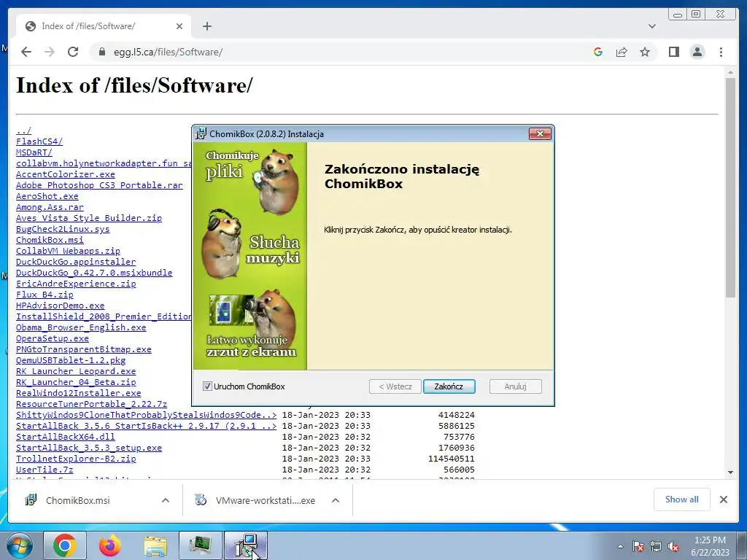
Task: Click DuckDuckGo_0.42.7.0.msixbundle link
Action: [x=94, y=273]
